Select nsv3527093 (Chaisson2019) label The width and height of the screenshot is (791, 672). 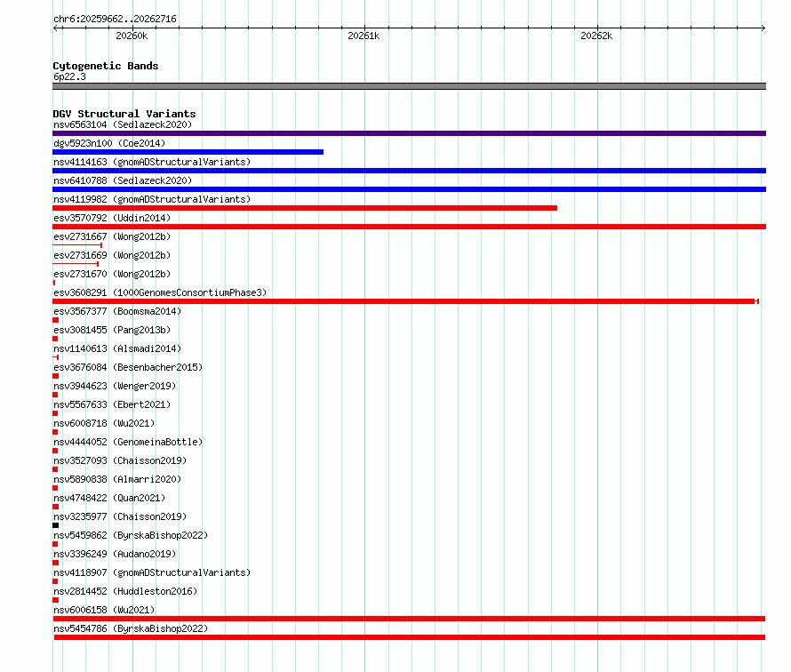[x=120, y=460]
